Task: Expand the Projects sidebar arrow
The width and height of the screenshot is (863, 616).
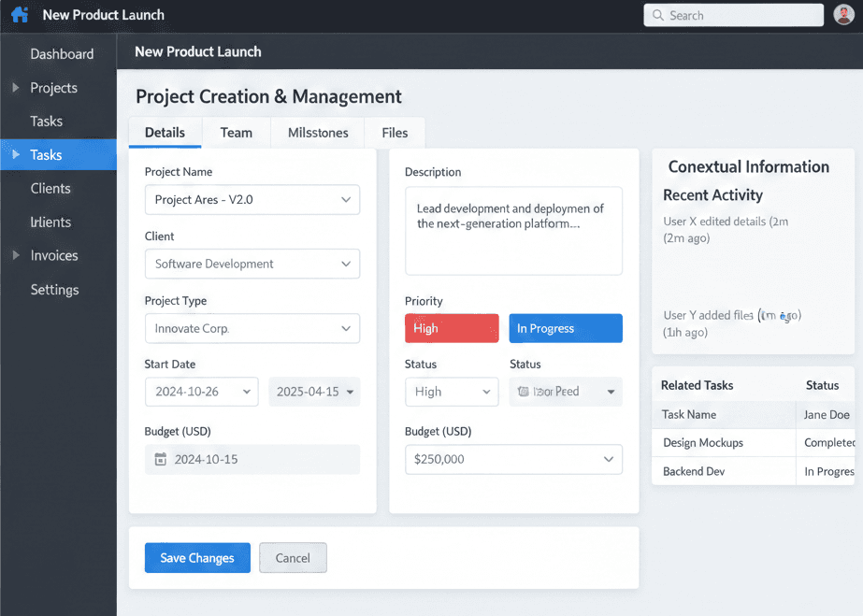Action: [x=15, y=88]
